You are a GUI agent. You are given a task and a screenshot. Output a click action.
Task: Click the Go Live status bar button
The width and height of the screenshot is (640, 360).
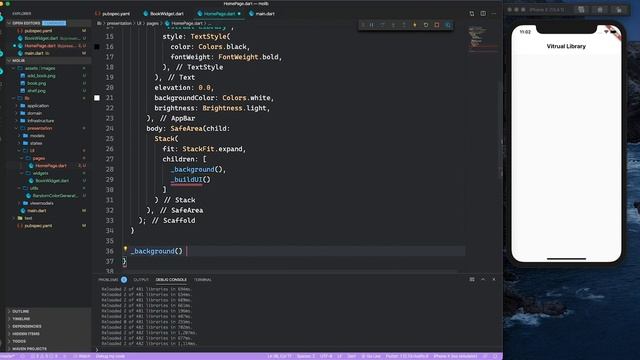pos(371,356)
